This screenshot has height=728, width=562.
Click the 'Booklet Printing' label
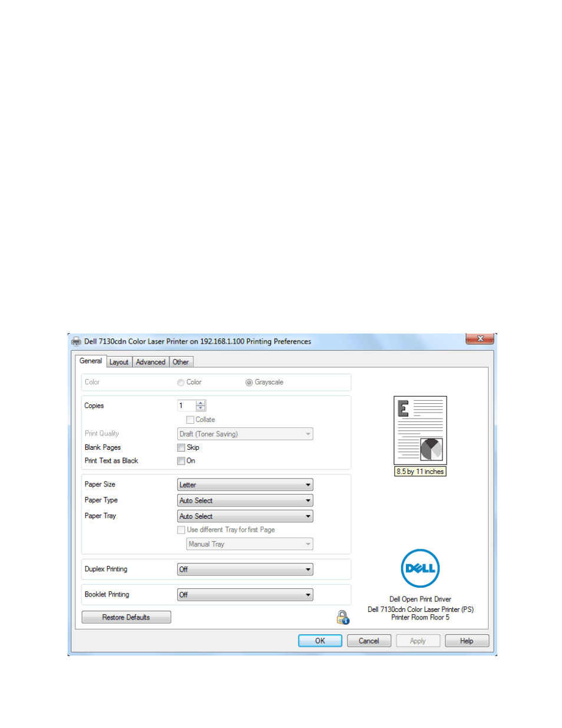pyautogui.click(x=107, y=594)
